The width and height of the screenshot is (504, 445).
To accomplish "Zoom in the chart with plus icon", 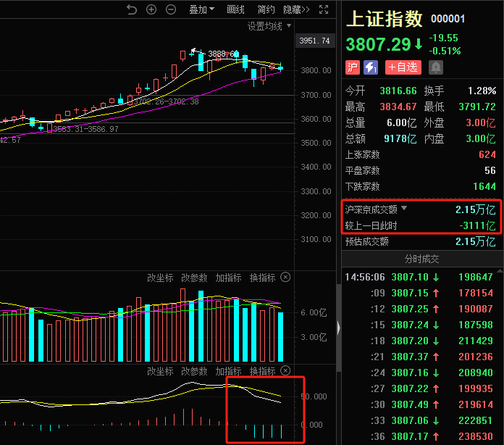I will (151, 9).
